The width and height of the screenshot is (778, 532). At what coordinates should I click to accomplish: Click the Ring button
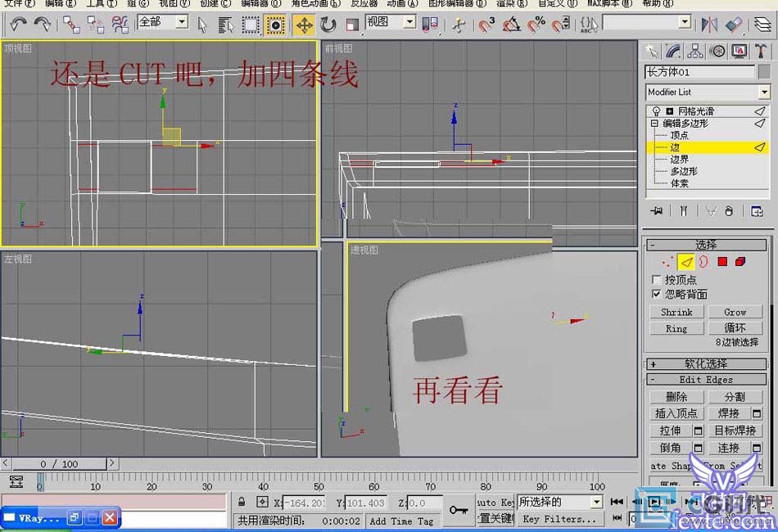(x=676, y=328)
